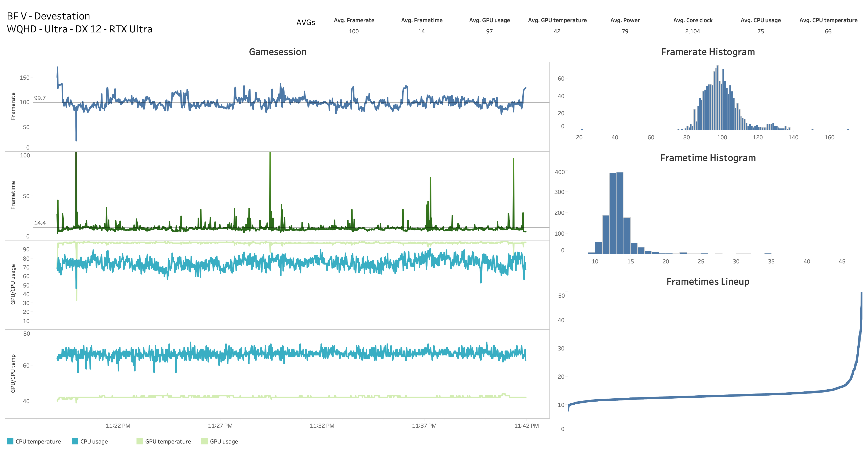Click the Gamesession chart title
This screenshot has height=456, width=868.
pos(277,52)
